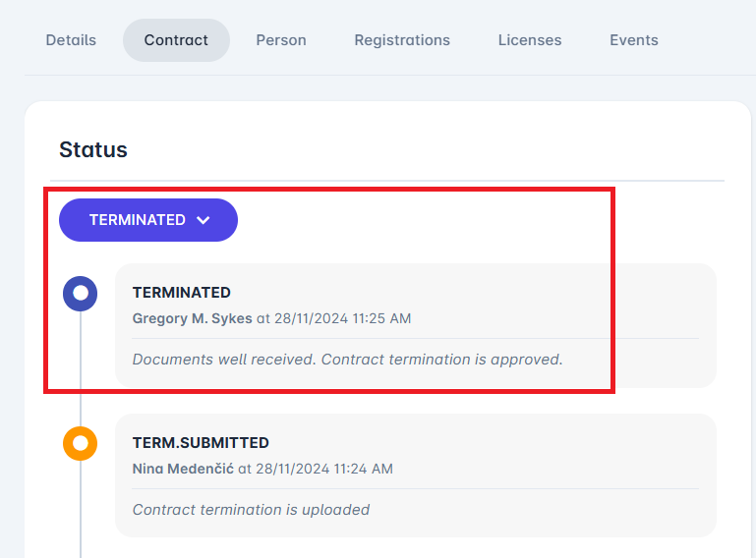756x558 pixels.
Task: Click the termination approved comment text
Action: [x=347, y=360]
